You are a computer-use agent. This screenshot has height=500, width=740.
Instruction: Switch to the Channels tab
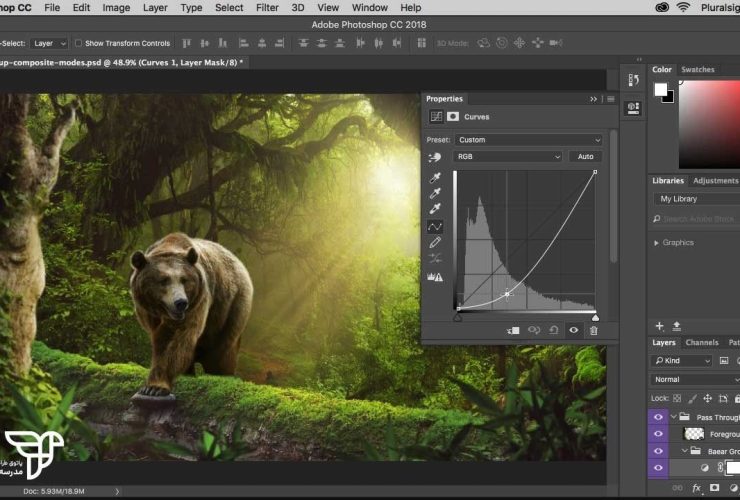click(x=702, y=343)
